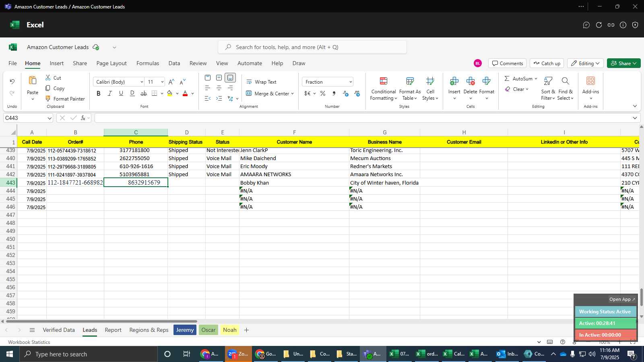644x362 pixels.
Task: Toggle align text left
Action: pos(208,88)
